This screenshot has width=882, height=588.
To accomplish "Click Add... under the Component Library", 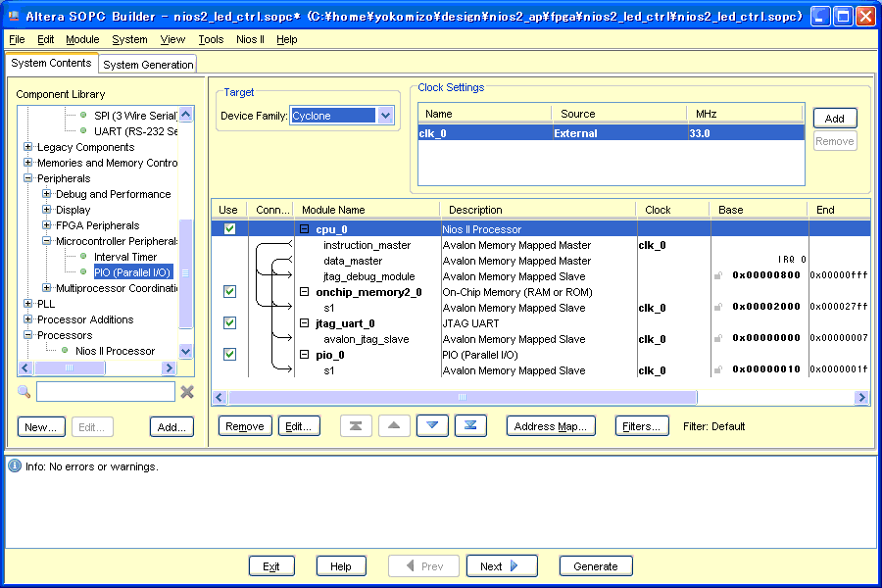I will [x=171, y=427].
